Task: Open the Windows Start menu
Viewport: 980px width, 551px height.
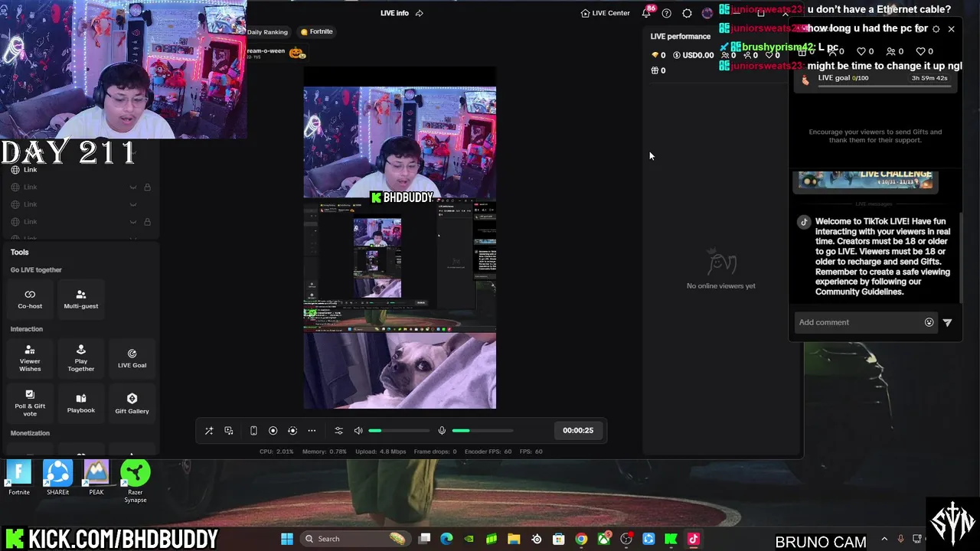Action: [287, 539]
